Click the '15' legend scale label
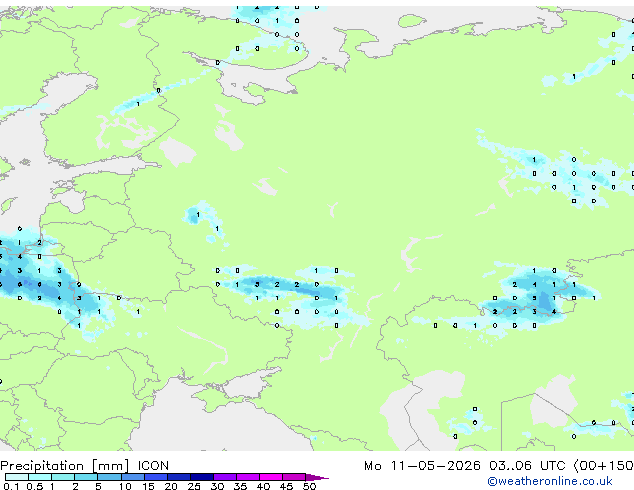The image size is (634, 490). [148, 486]
